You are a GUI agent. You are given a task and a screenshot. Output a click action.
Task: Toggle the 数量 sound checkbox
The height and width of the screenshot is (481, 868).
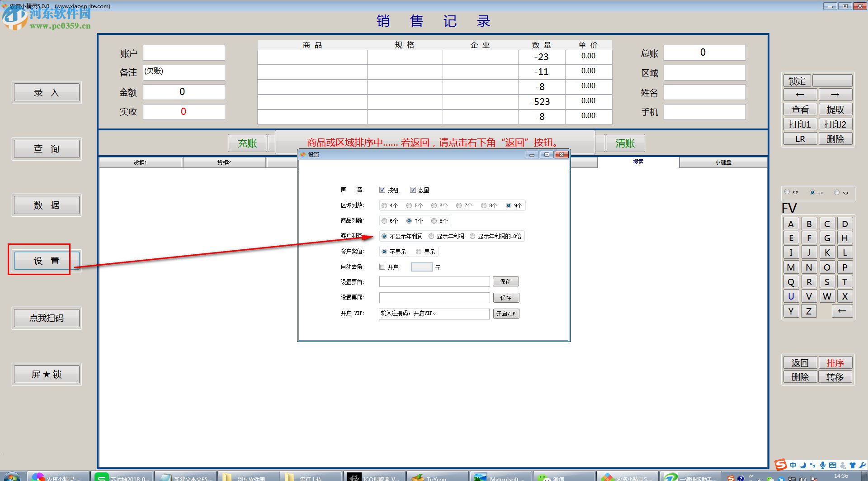(x=413, y=190)
